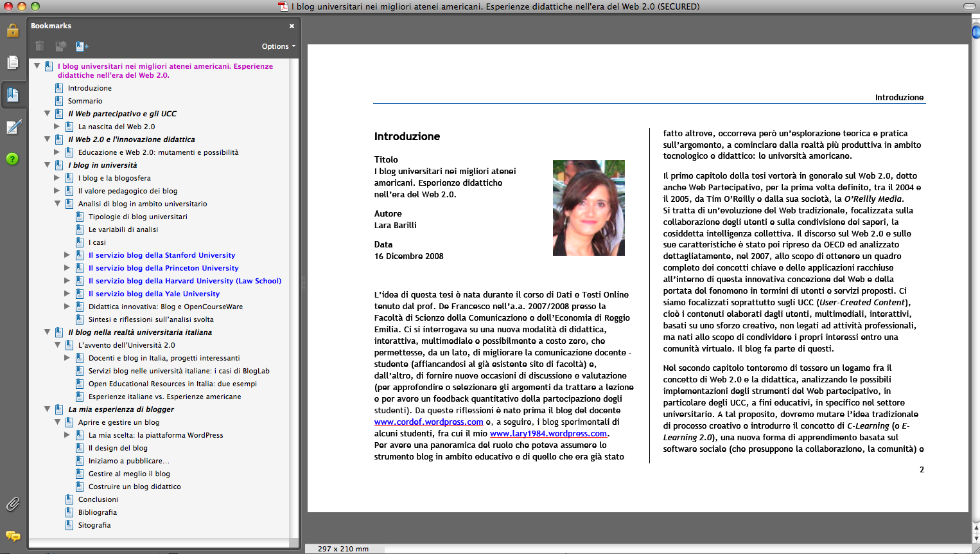This screenshot has width=980, height=554.
Task: Collapse the 'Il Web partecipativo e gli UCC' bookmark
Action: 47,114
